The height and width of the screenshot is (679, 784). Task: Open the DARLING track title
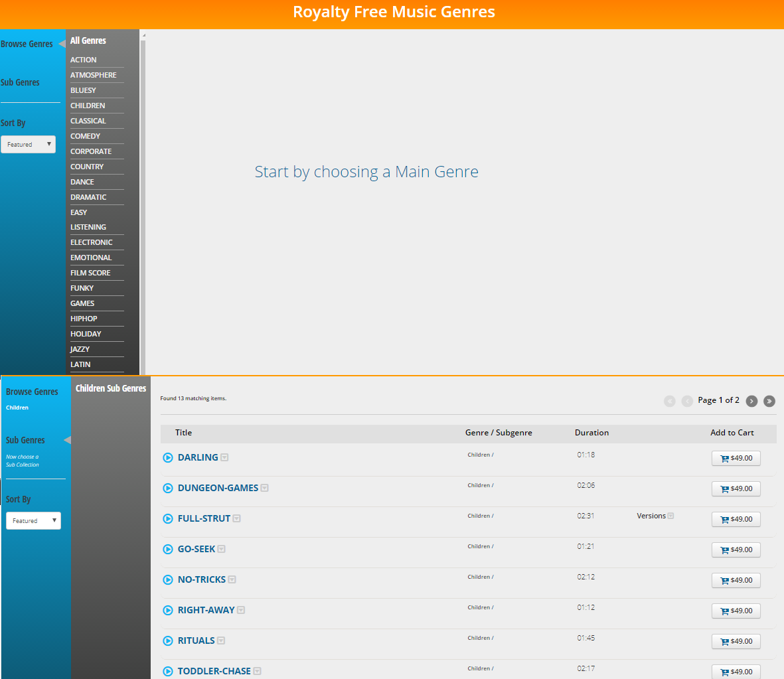click(x=198, y=457)
